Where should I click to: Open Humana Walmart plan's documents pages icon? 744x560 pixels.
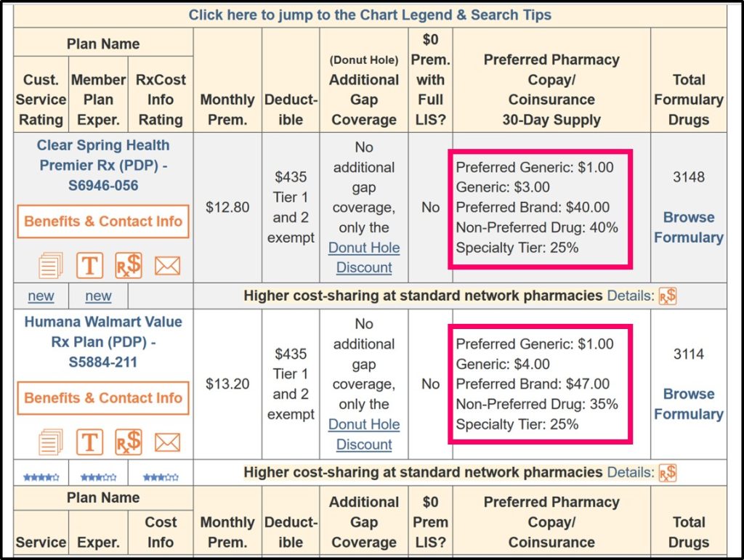pos(50,442)
